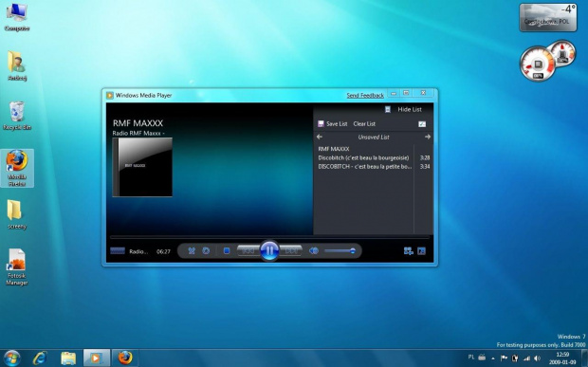The image size is (588, 367).
Task: Click the playback seek bar
Action: (269, 237)
